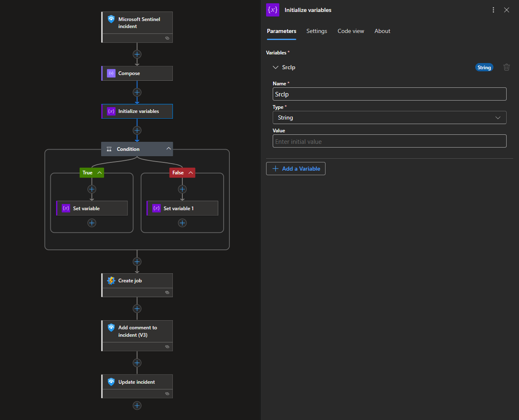Click plus icon below Set variable 1
This screenshot has width=519, height=420.
pos(182,223)
